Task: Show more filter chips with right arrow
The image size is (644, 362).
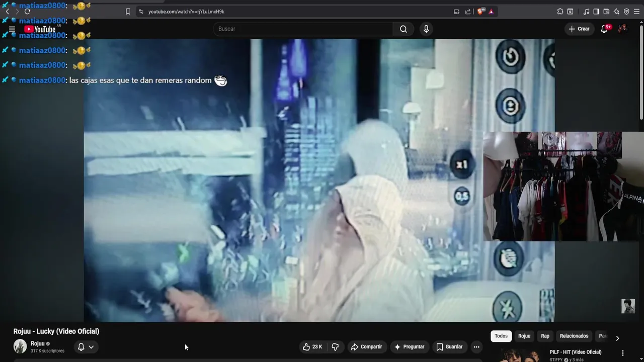Action: (617, 338)
